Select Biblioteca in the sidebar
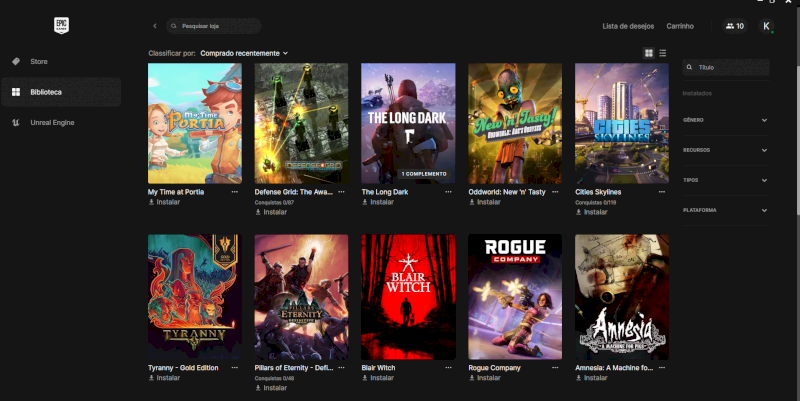The image size is (800, 401). pyautogui.click(x=61, y=92)
